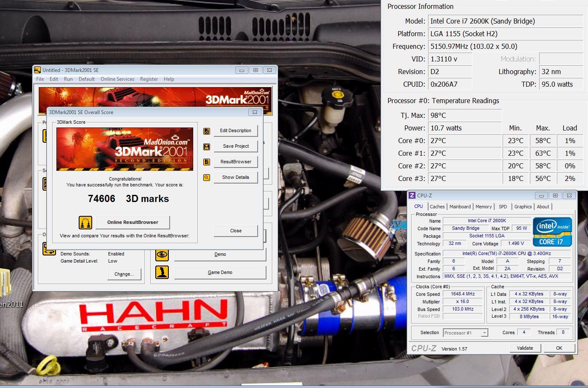Click the CPU-Z Specification field text
This screenshot has width=588, height=388.
click(x=506, y=254)
